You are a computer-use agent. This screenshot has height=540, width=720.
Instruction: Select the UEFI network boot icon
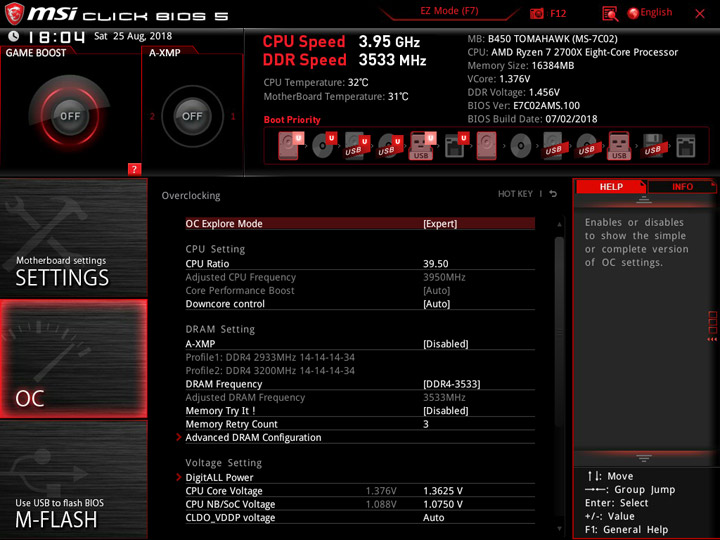pos(456,146)
